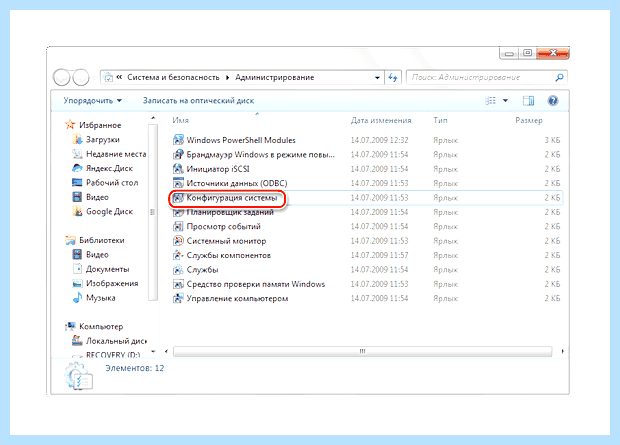620x445 pixels.
Task: Click the Система и безопасность breadcrumb
Action: 173,78
